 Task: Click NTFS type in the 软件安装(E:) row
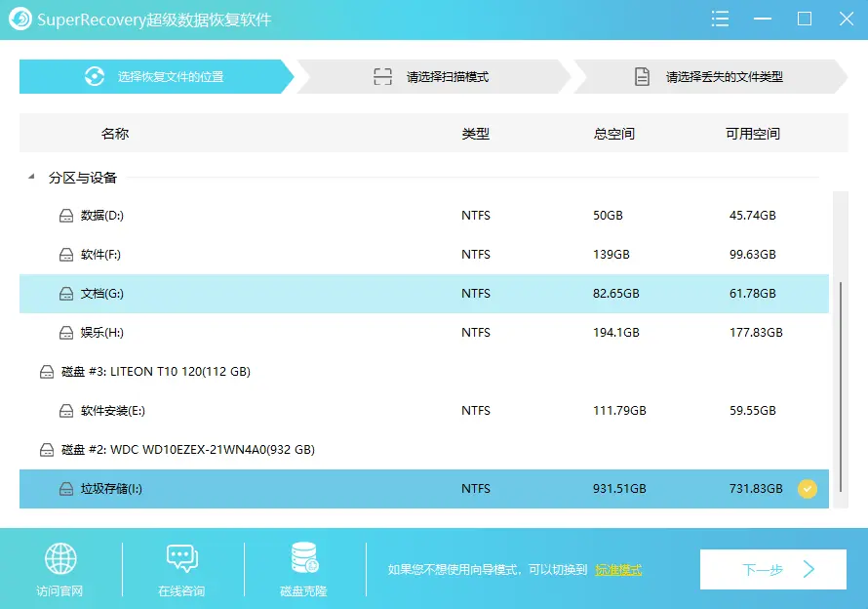click(476, 411)
